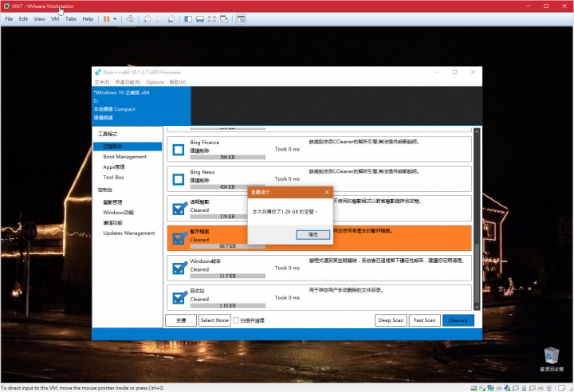Open VMware VM menu
The width and height of the screenshot is (574, 392).
pyautogui.click(x=55, y=19)
